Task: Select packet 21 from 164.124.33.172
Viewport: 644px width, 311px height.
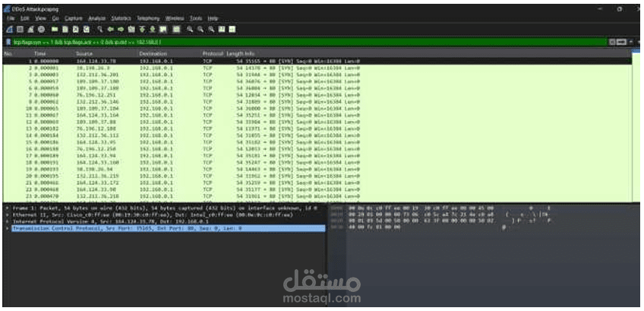Action: coord(317,182)
